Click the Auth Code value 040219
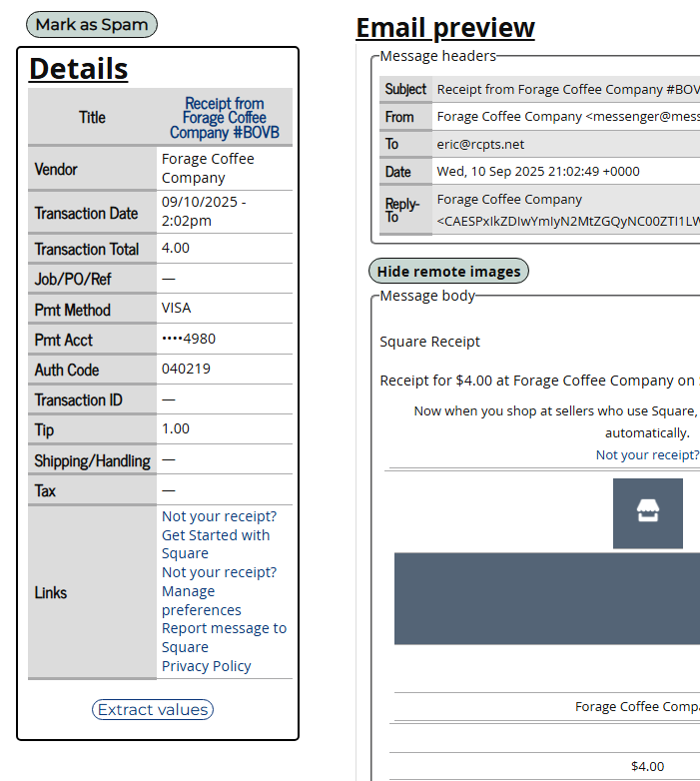The image size is (700, 781). [x=186, y=369]
